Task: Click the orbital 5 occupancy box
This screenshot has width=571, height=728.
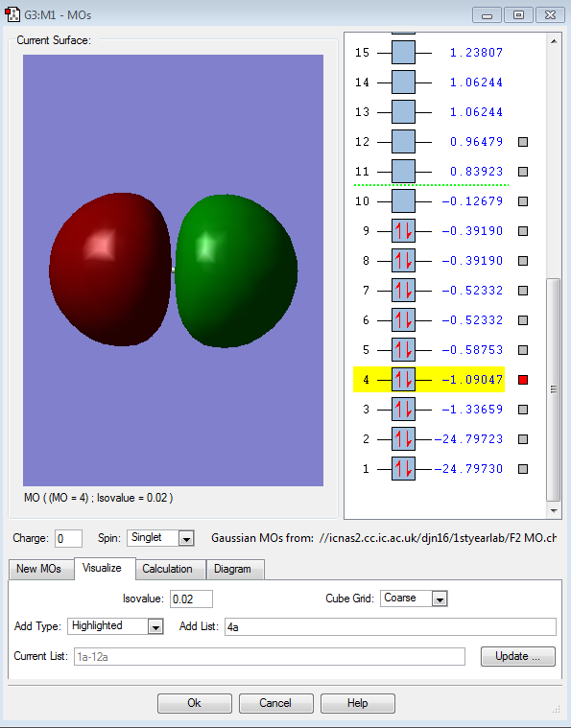Action: [x=403, y=350]
